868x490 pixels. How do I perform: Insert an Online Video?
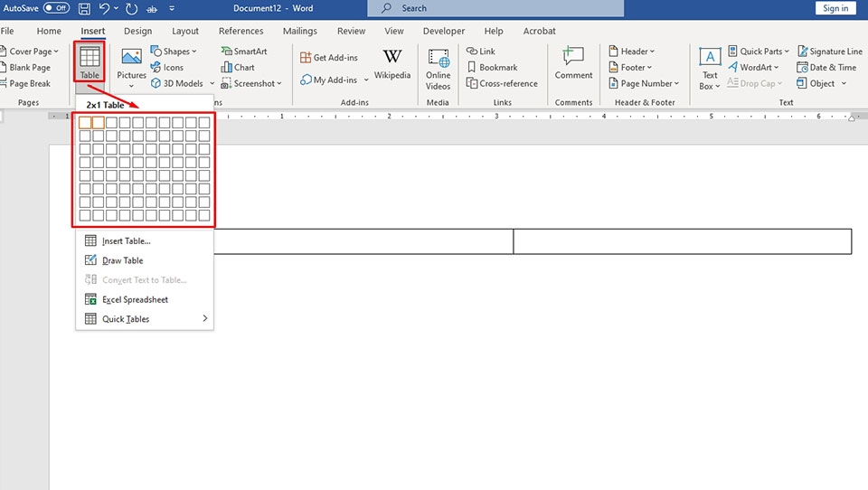(x=439, y=68)
